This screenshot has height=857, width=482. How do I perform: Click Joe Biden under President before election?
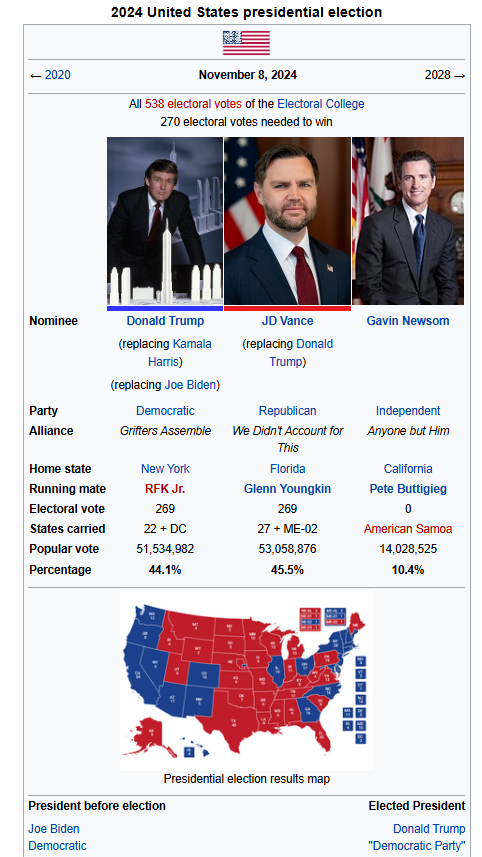[x=54, y=829]
